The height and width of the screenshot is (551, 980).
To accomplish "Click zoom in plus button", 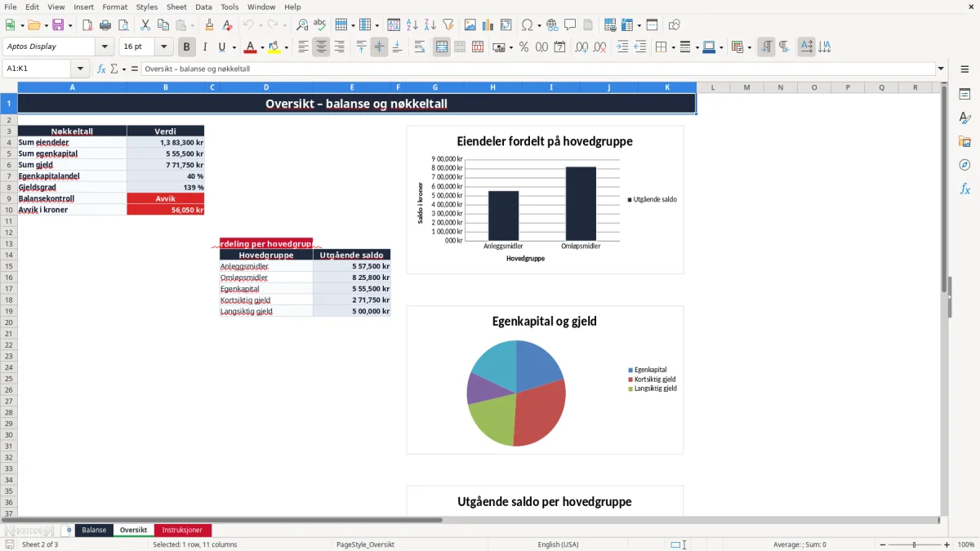I will [x=947, y=544].
